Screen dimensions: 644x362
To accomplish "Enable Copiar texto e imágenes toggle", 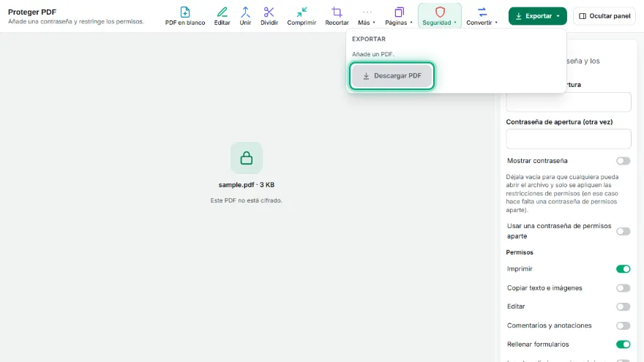I will tap(623, 288).
